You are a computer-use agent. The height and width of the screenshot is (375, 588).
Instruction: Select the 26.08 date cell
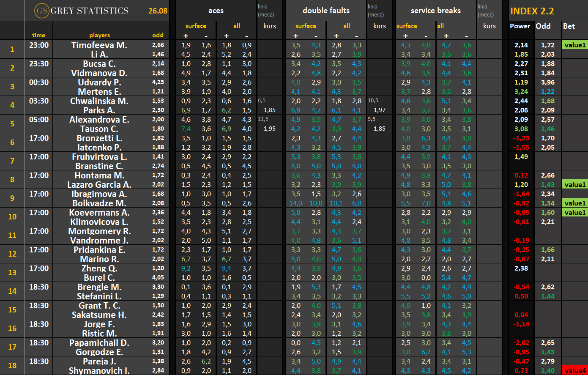click(158, 11)
